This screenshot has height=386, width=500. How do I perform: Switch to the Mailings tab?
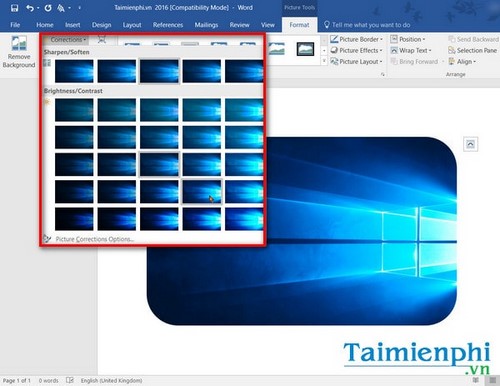tap(206, 25)
